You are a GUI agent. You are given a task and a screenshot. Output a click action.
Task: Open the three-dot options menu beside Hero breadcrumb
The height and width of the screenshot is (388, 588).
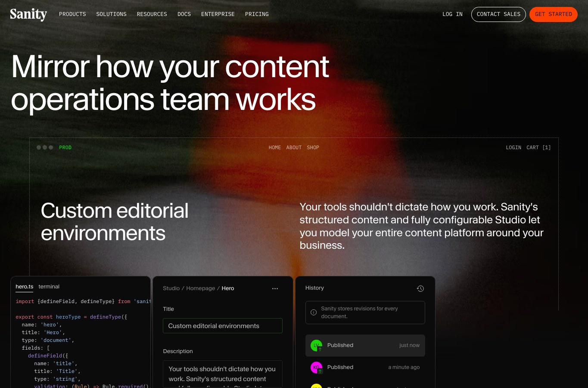[x=275, y=288]
